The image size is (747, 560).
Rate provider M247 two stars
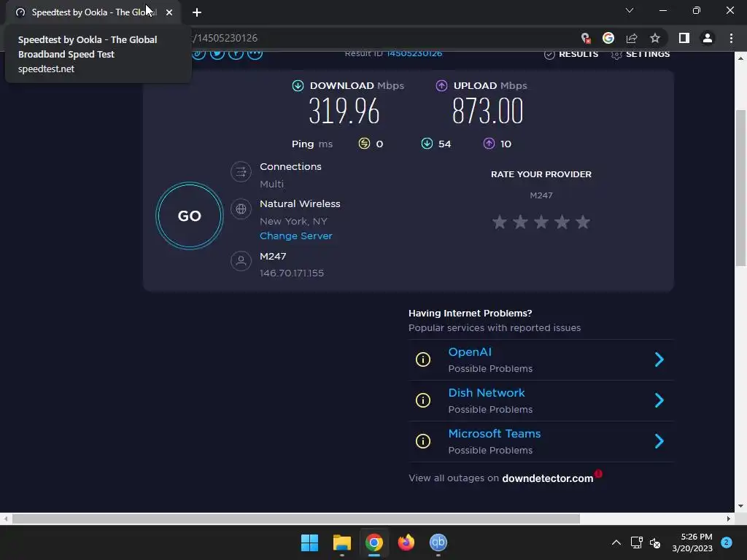point(520,222)
